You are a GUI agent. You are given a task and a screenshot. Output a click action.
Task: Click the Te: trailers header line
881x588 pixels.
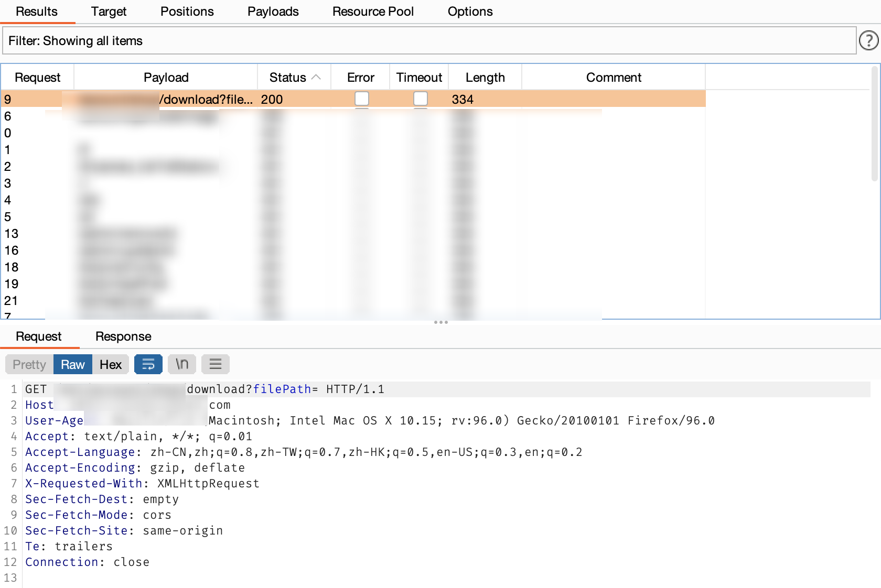(x=69, y=547)
